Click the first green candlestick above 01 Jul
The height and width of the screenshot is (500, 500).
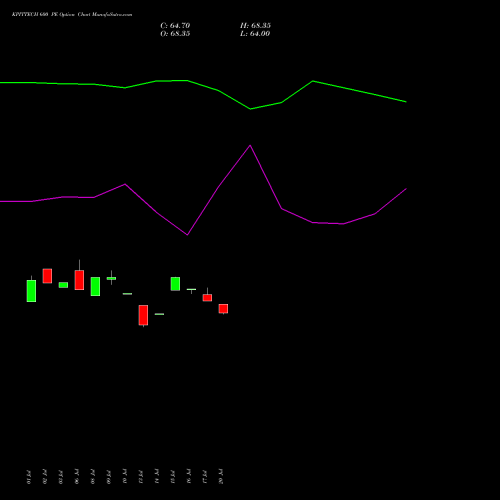[31, 291]
